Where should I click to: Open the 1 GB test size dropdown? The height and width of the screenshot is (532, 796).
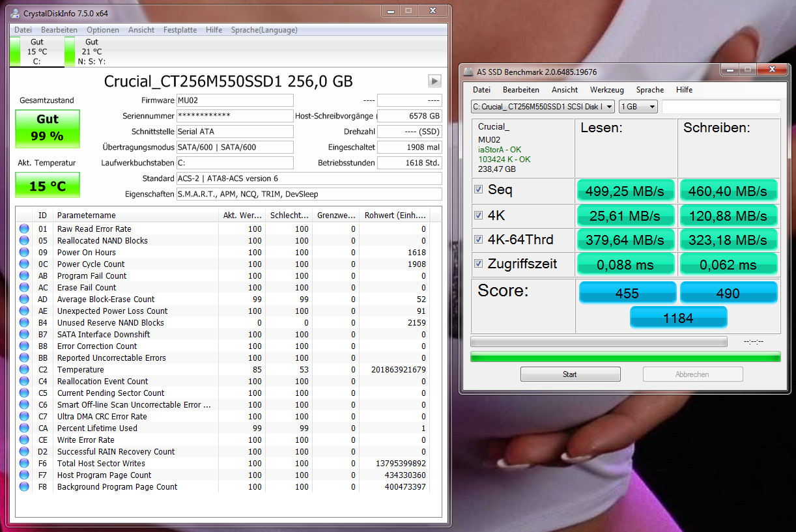[638, 106]
